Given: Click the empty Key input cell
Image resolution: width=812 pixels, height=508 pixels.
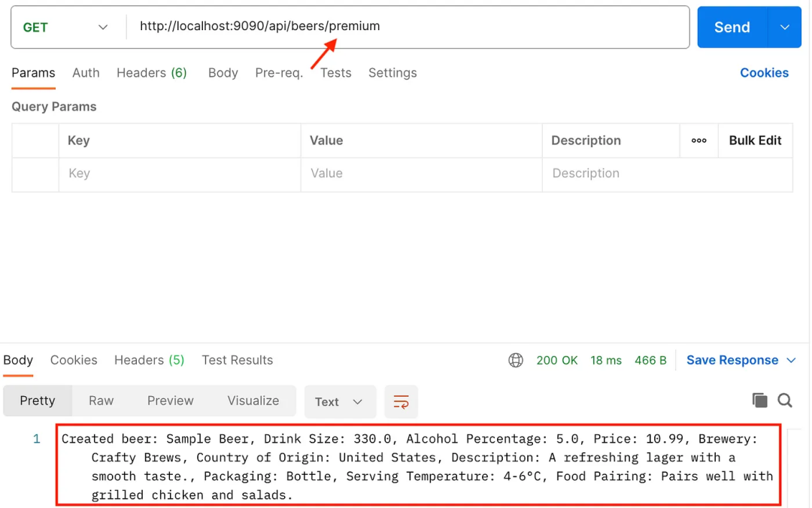Looking at the screenshot, I should (180, 174).
